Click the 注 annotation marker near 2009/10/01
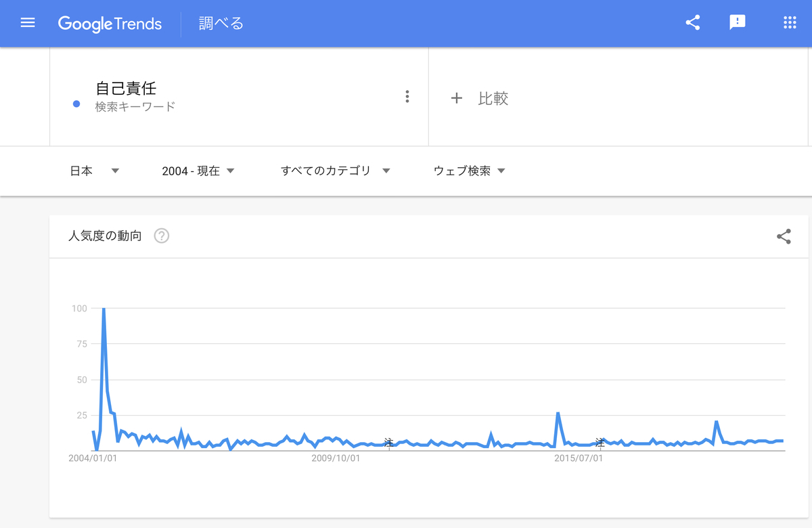The image size is (812, 528). (389, 442)
